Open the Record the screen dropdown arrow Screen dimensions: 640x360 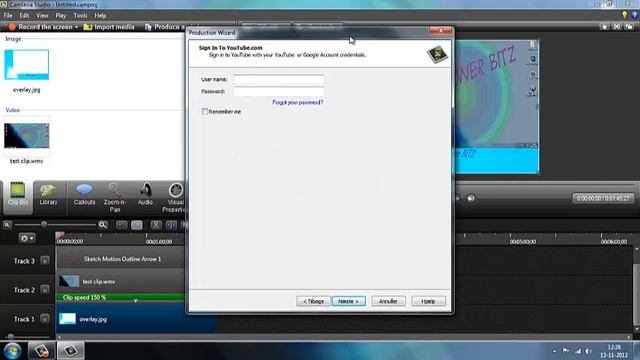click(x=76, y=27)
